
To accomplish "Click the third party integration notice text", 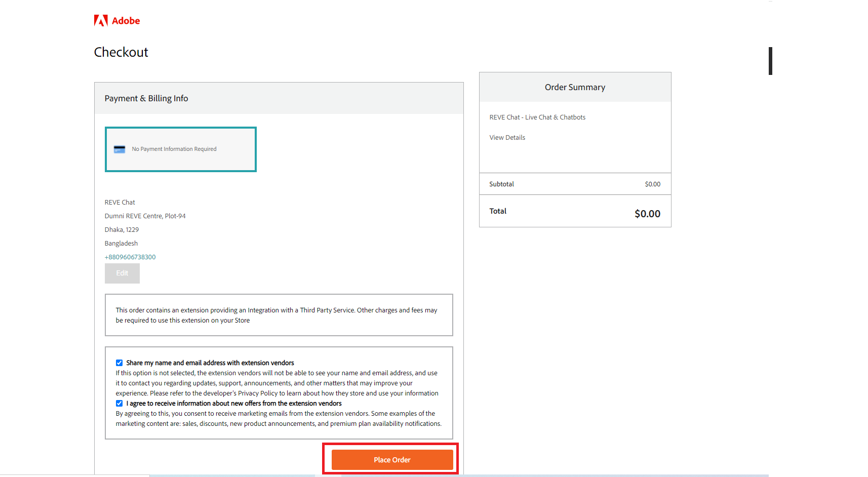I will [x=277, y=315].
